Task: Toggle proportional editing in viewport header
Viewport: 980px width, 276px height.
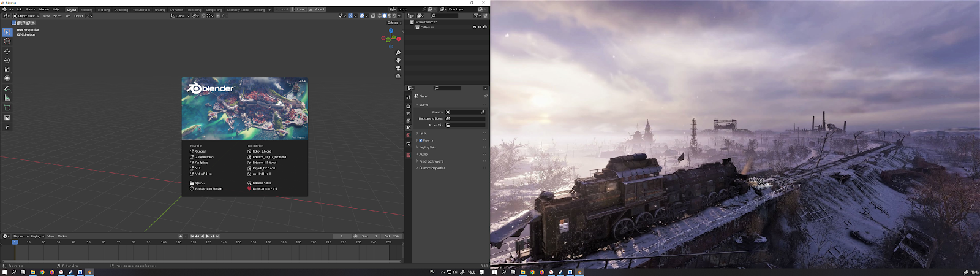Action: [x=217, y=16]
